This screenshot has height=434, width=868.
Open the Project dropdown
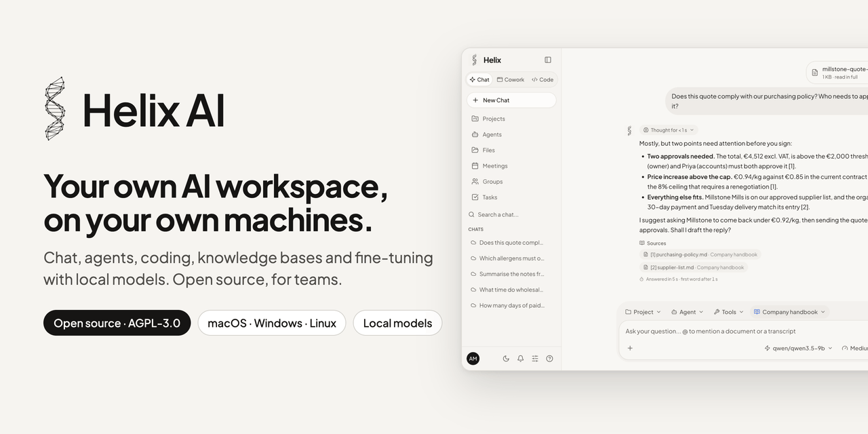(x=642, y=312)
